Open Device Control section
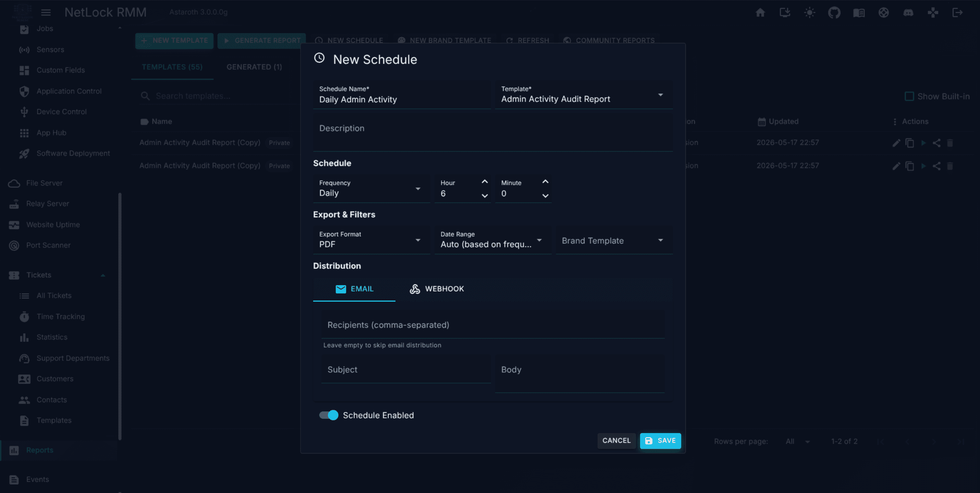Viewport: 980px width, 493px height. (61, 112)
